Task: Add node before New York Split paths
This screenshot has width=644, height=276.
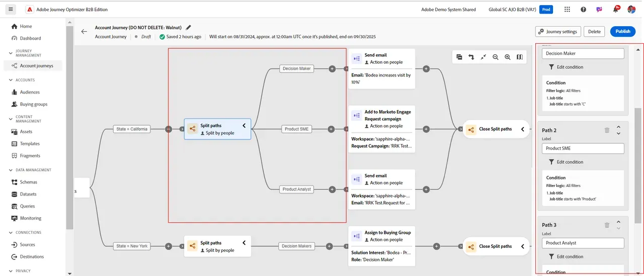Action: (x=169, y=246)
